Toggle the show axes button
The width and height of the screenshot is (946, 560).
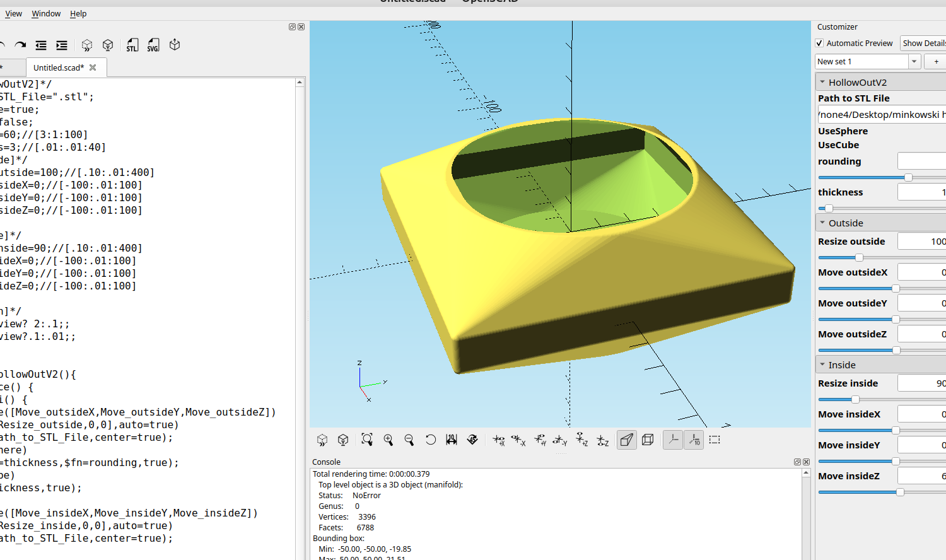coord(673,440)
